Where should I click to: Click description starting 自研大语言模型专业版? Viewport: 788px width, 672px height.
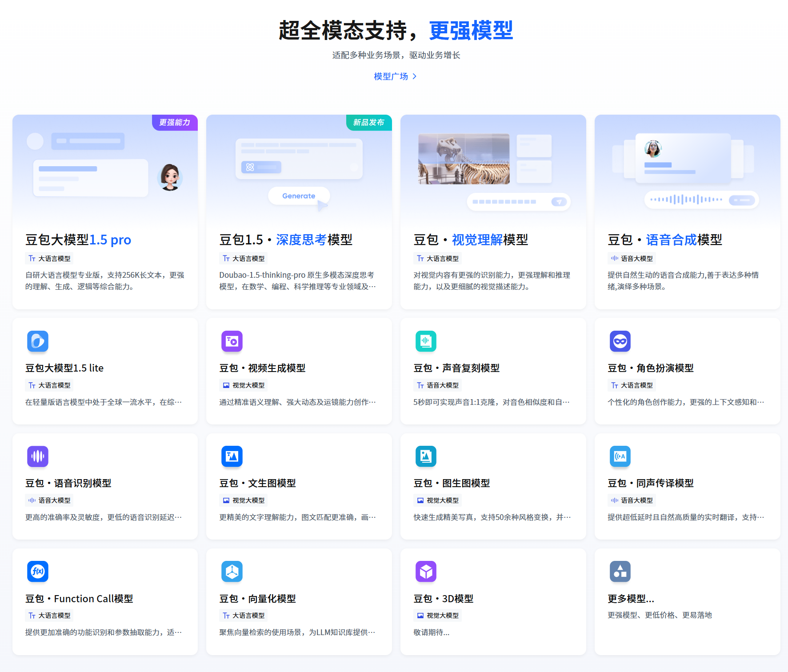105,281
